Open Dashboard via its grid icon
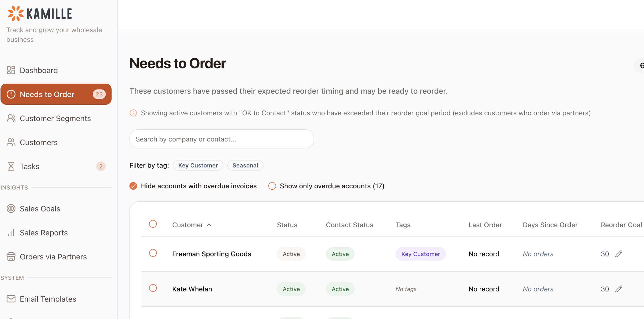 click(11, 70)
